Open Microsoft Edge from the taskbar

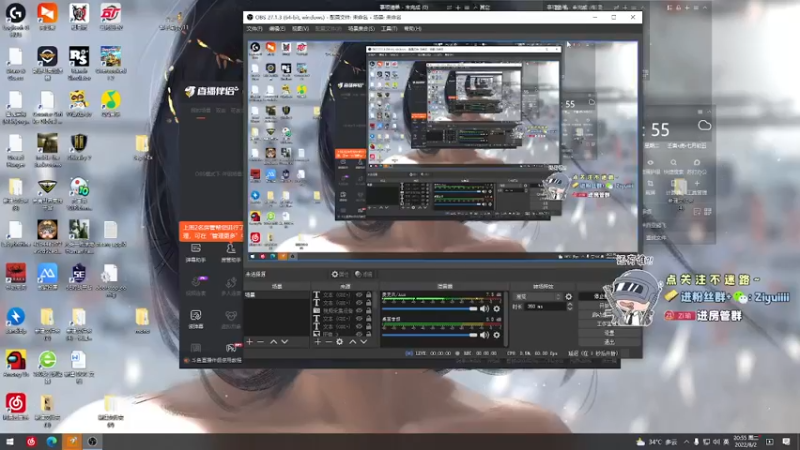pos(52,441)
